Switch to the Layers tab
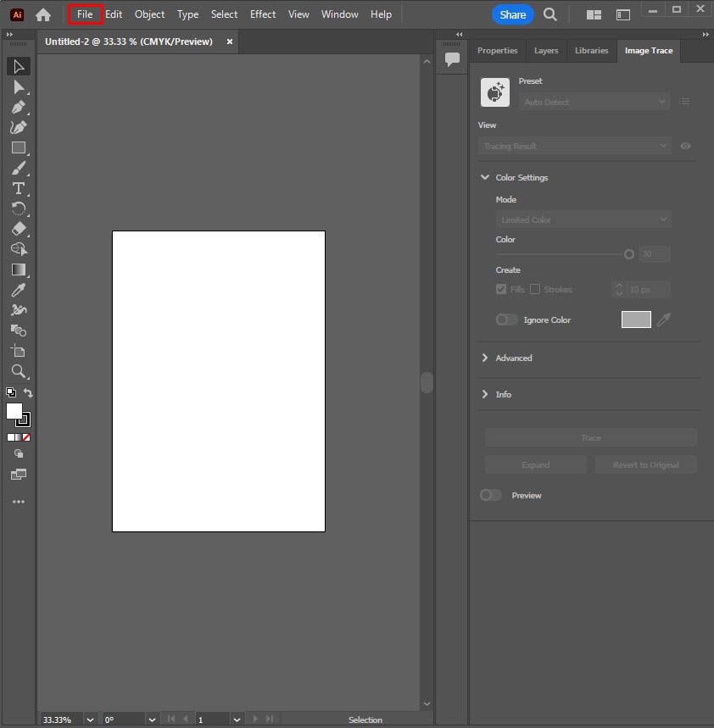This screenshot has height=728, width=714. tap(546, 51)
